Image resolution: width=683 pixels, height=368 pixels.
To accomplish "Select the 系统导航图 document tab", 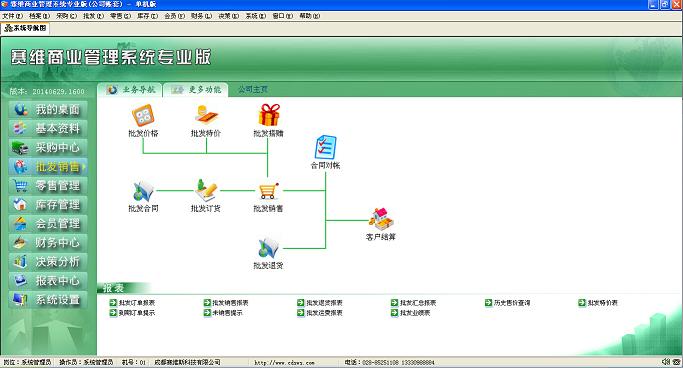I will [x=25, y=28].
